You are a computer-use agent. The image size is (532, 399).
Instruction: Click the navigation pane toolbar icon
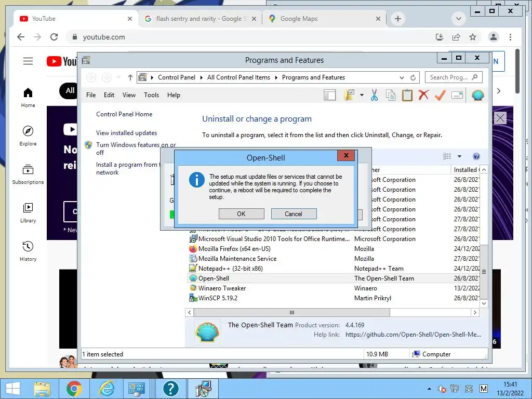329,96
